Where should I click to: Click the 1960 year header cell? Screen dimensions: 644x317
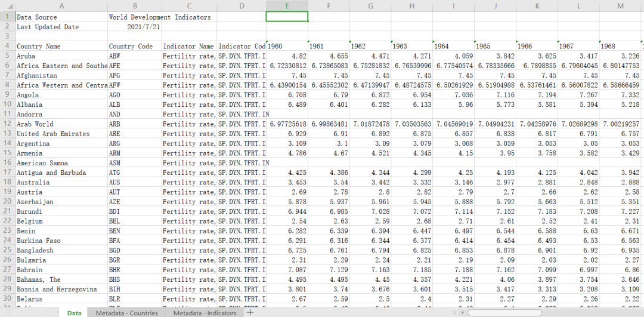(287, 47)
